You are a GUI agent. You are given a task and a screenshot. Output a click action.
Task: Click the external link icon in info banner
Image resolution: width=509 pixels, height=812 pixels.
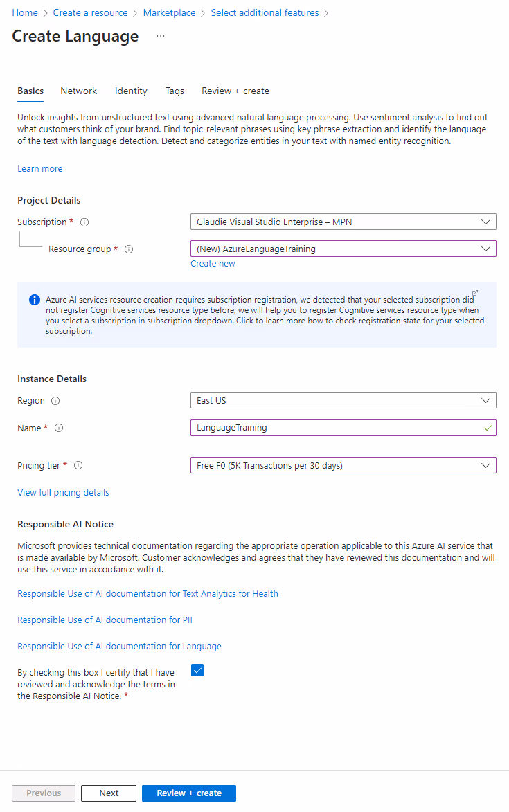(475, 294)
